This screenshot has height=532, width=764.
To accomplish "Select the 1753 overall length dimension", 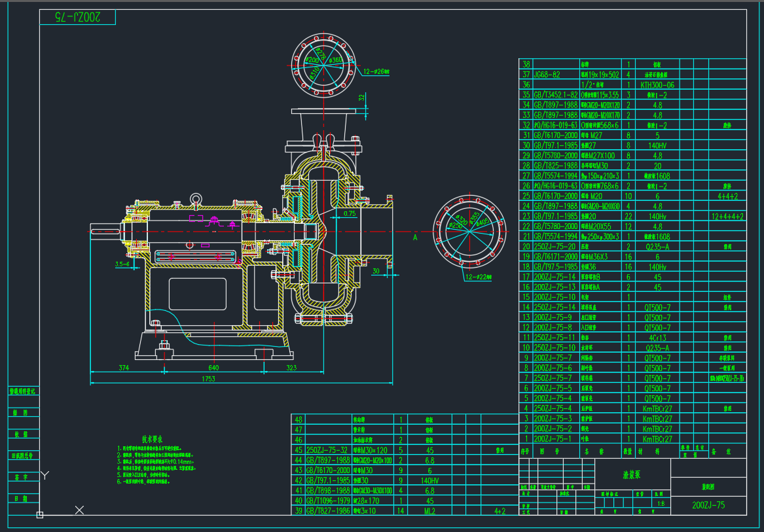I will coord(208,379).
